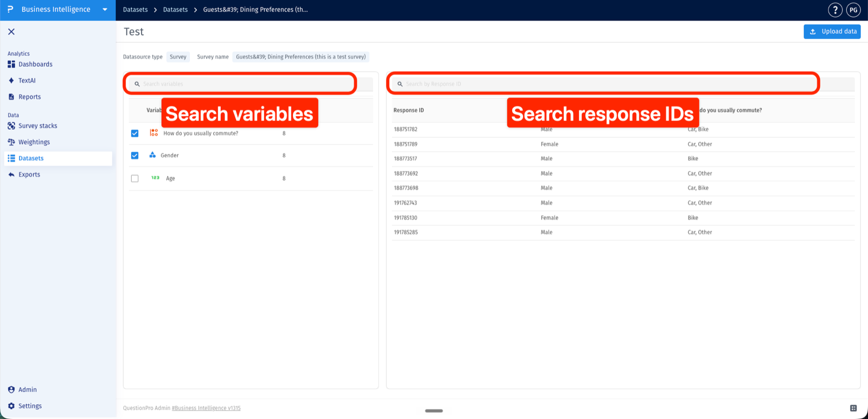This screenshot has height=419, width=868.
Task: Focus the Search variables input field
Action: (x=250, y=84)
